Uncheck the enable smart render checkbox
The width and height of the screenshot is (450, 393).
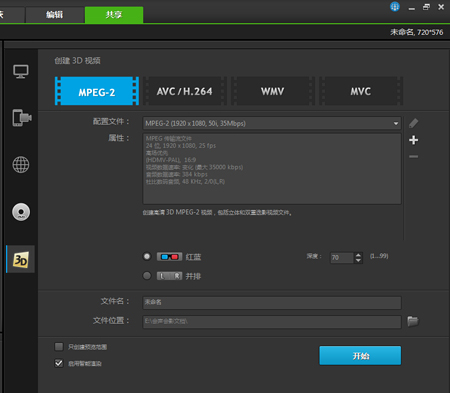59,363
